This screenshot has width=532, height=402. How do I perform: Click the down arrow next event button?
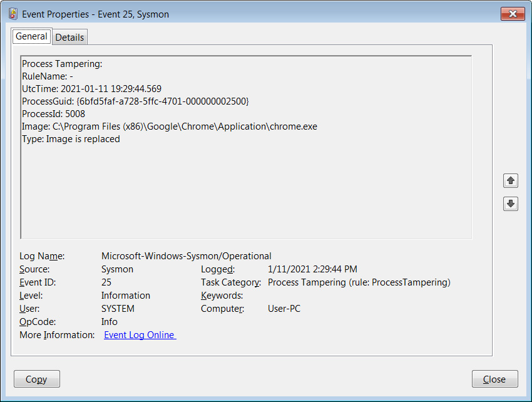pos(510,204)
